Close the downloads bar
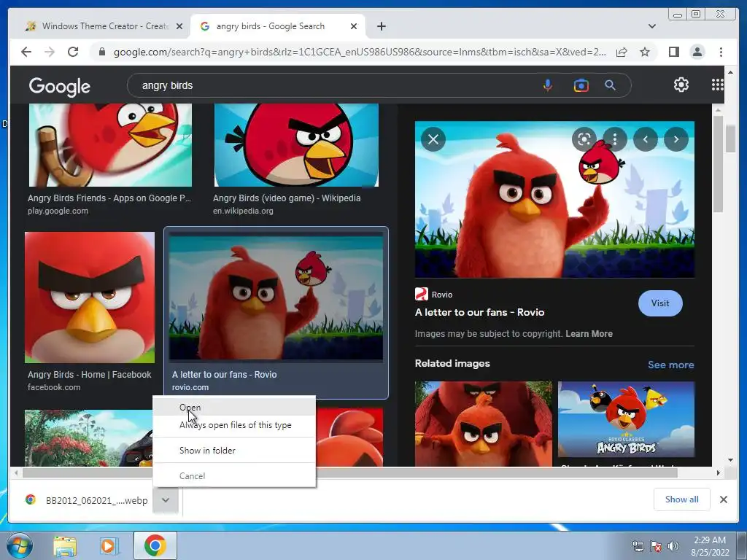Image resolution: width=747 pixels, height=560 pixels. (x=723, y=499)
